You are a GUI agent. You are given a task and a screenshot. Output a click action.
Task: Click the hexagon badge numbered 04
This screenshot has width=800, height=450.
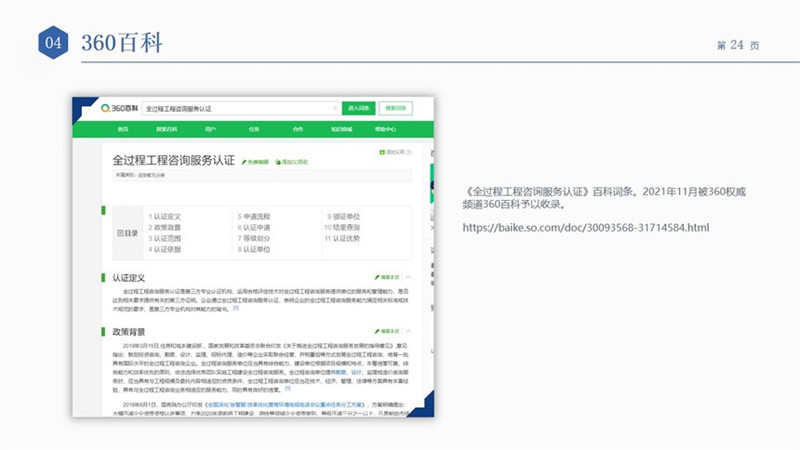pos(53,42)
